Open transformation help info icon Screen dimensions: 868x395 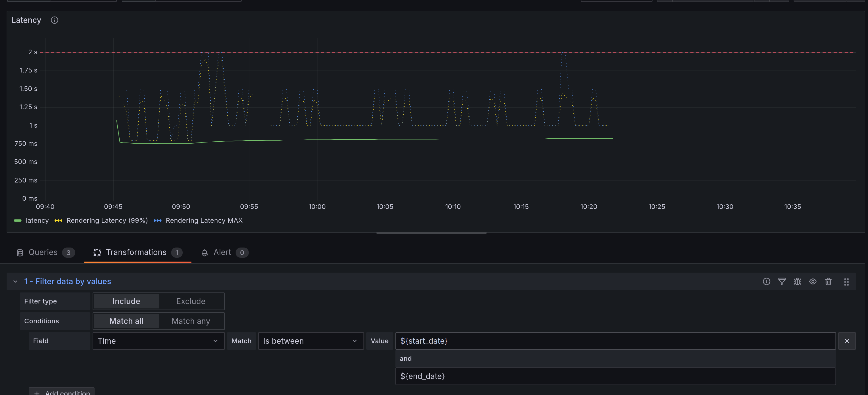tap(766, 281)
